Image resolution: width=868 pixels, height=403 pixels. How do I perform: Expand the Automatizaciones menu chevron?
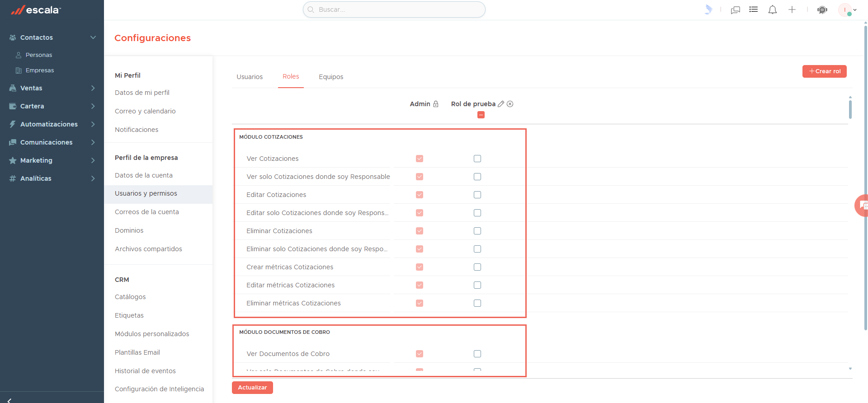pyautogui.click(x=93, y=124)
